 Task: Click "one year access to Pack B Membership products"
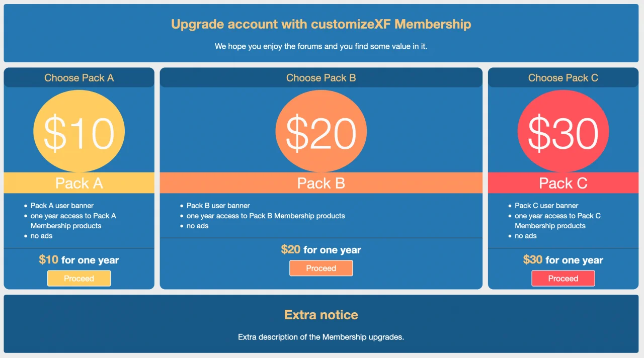(x=266, y=216)
